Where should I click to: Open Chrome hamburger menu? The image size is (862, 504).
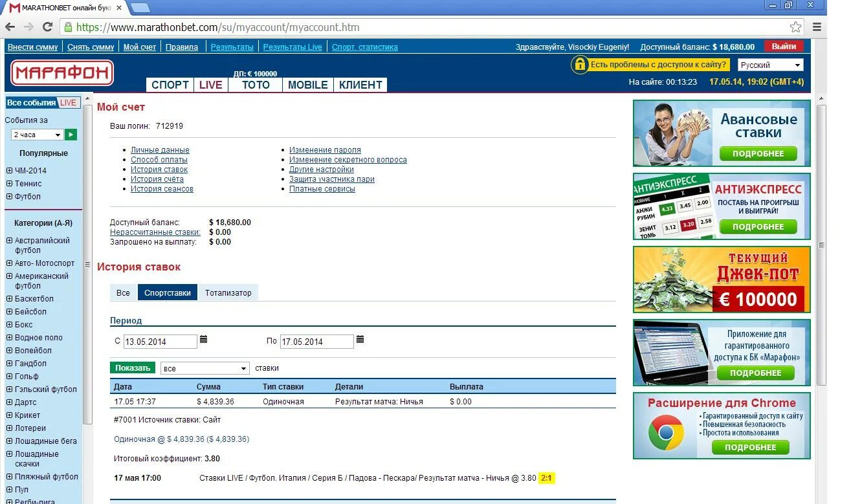tap(817, 27)
